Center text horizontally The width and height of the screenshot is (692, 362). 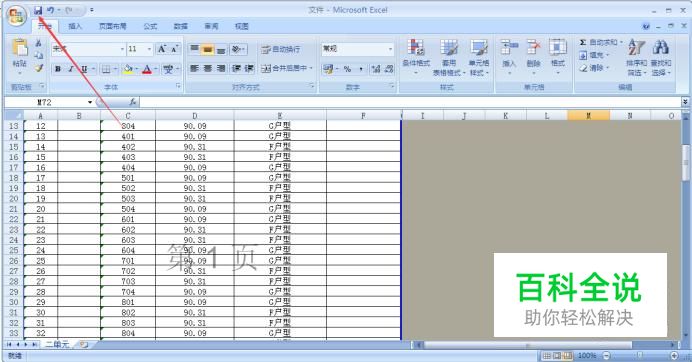[207, 68]
